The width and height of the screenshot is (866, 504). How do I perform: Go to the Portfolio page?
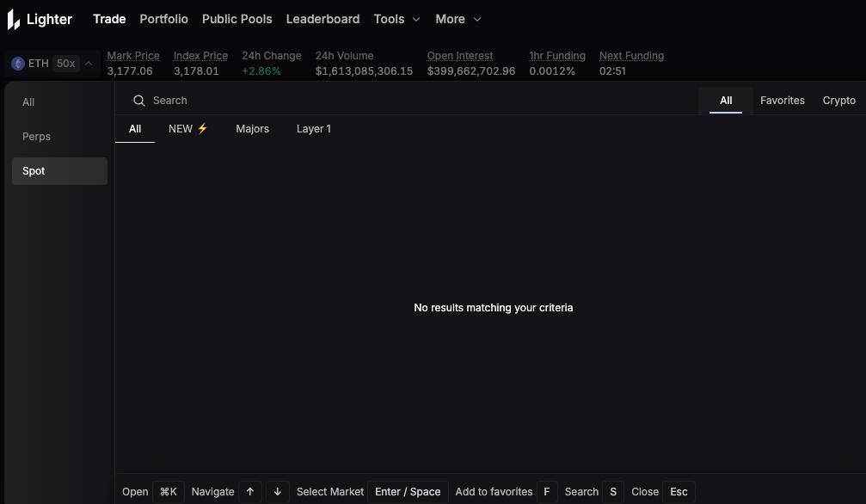tap(163, 19)
